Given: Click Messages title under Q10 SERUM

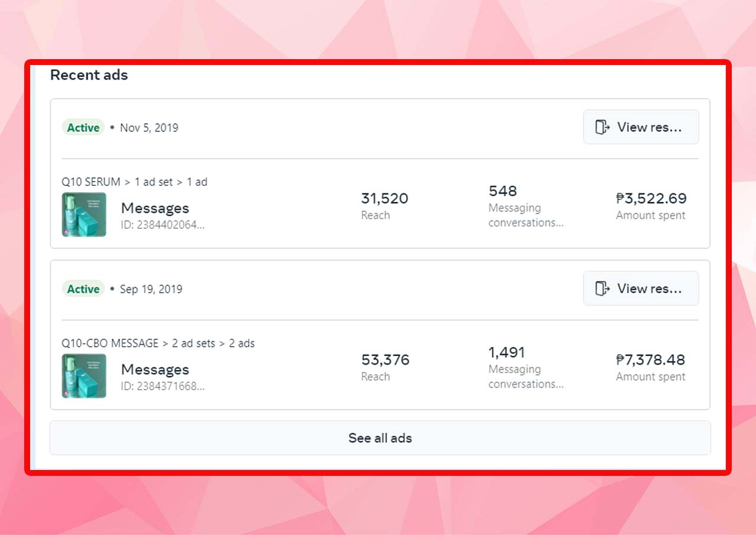Looking at the screenshot, I should pyautogui.click(x=155, y=208).
